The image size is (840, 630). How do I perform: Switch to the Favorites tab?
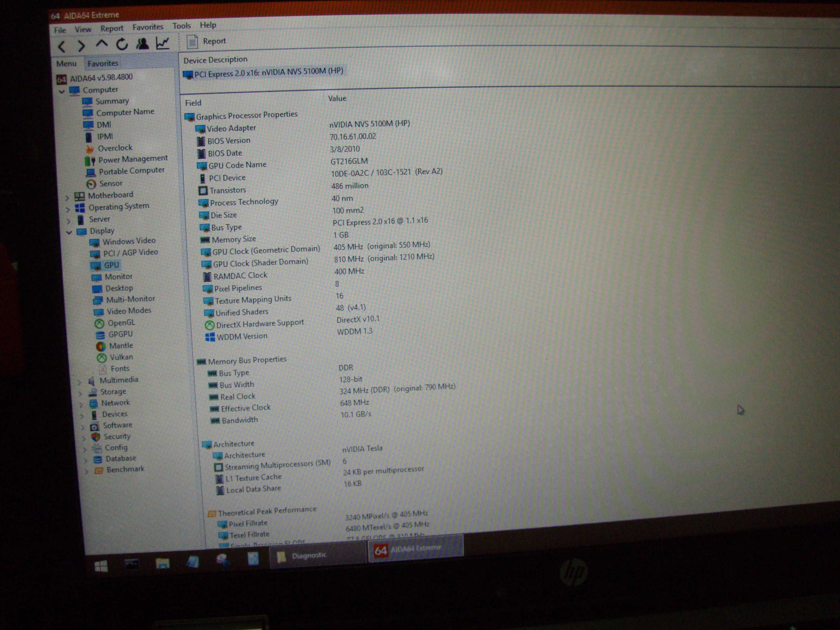[x=103, y=63]
